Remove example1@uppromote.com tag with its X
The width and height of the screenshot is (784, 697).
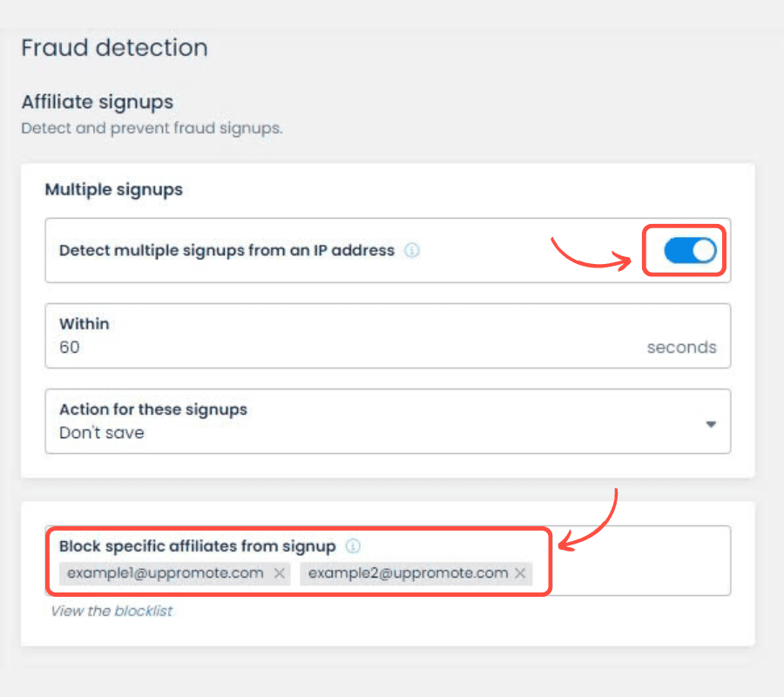point(280,573)
